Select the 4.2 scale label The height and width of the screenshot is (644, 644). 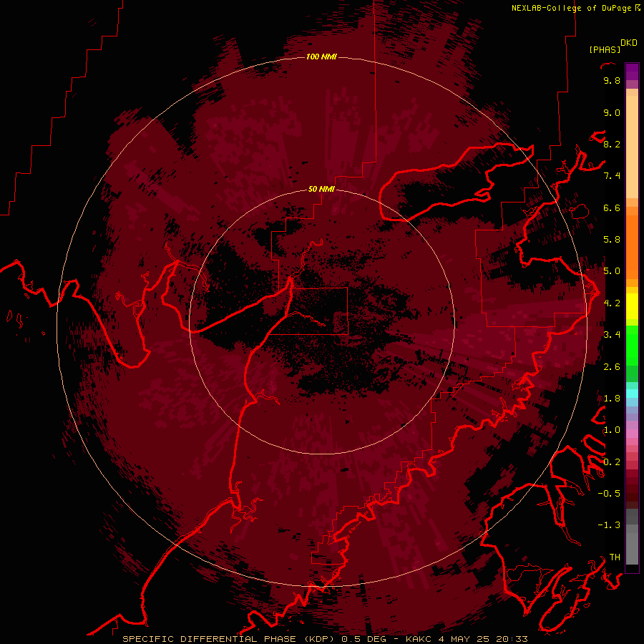612,303
